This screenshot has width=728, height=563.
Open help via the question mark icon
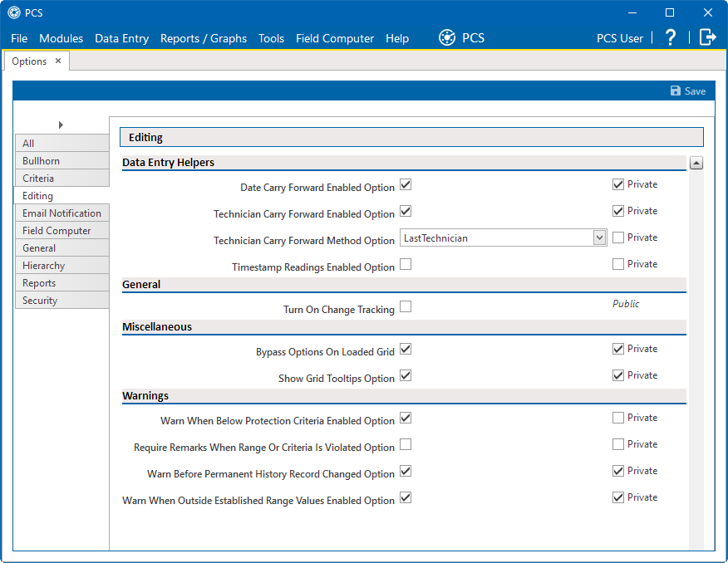pos(671,37)
